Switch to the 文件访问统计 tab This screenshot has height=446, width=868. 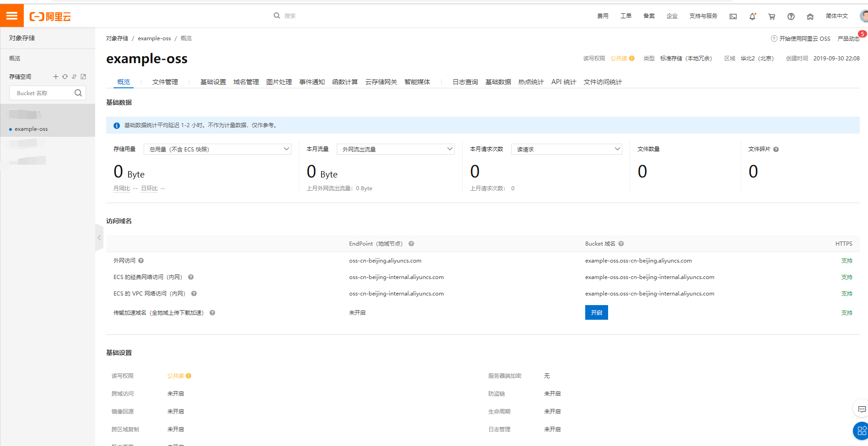pyautogui.click(x=603, y=82)
